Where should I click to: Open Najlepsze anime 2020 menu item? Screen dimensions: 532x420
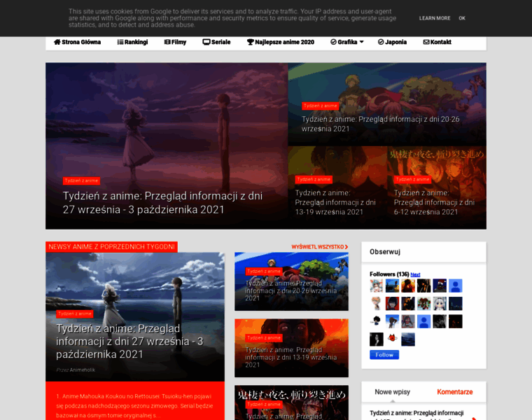point(281,42)
